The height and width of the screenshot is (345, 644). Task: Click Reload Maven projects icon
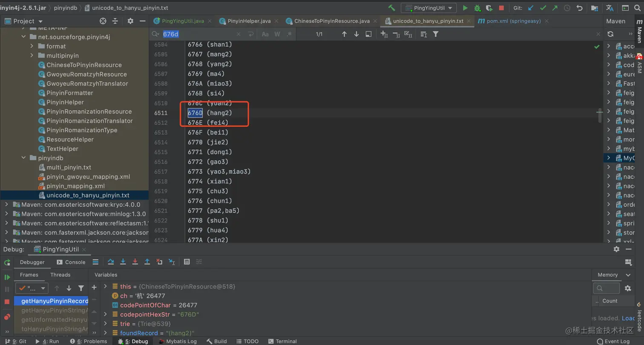point(610,34)
